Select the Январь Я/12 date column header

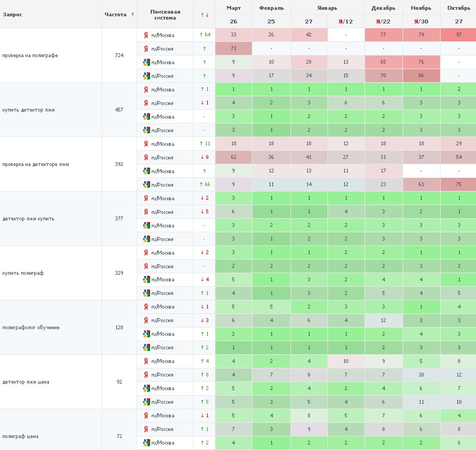346,21
